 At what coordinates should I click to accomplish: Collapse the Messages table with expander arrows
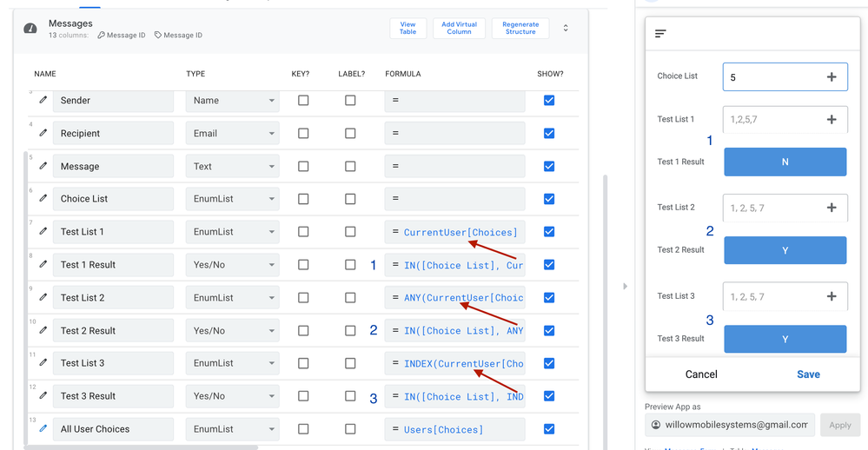pos(565,28)
